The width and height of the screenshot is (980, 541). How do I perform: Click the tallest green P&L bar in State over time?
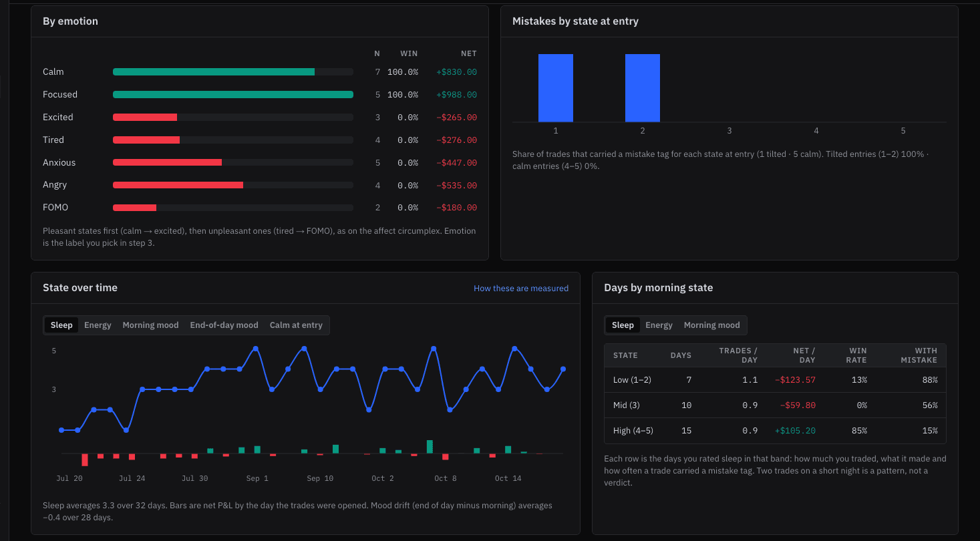click(430, 447)
